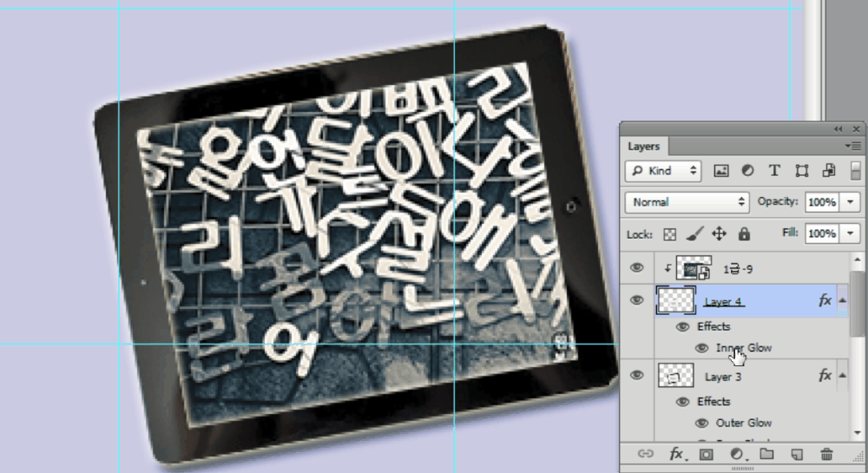The image size is (868, 473).
Task: Filter for type layers icon
Action: [x=774, y=171]
